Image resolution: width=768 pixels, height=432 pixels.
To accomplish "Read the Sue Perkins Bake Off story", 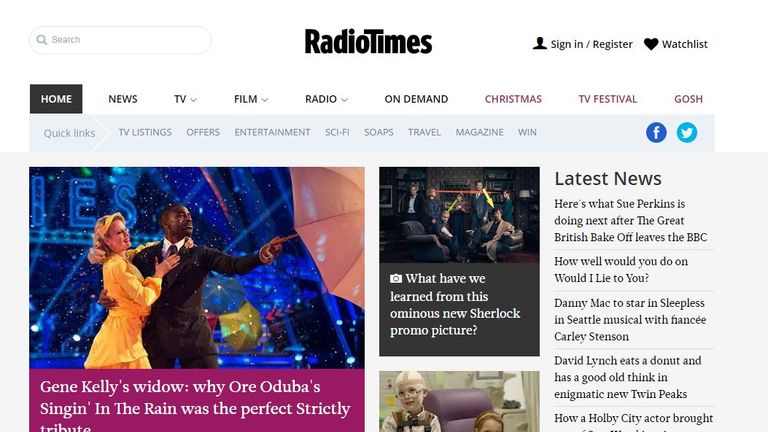I will pos(631,220).
